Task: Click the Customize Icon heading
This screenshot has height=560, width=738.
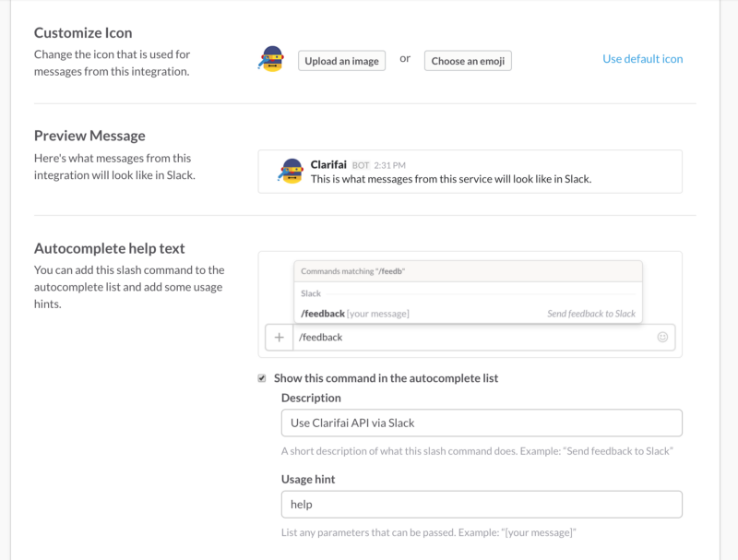Action: 83,33
